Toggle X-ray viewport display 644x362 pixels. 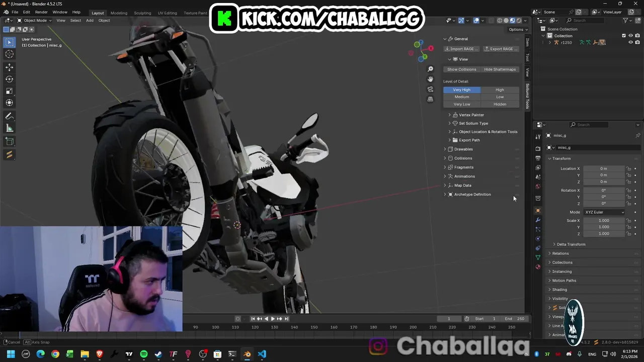click(492, 21)
